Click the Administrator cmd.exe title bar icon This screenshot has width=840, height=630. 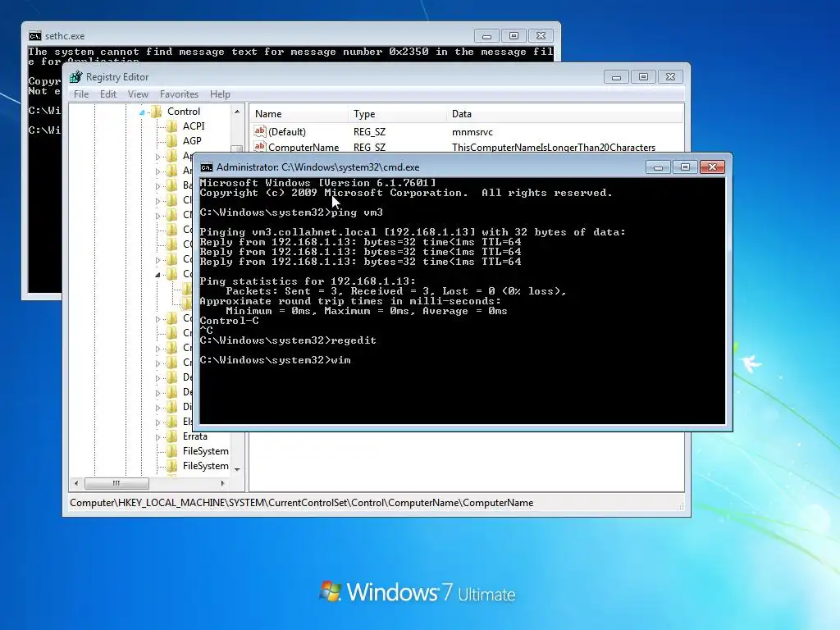tap(206, 167)
